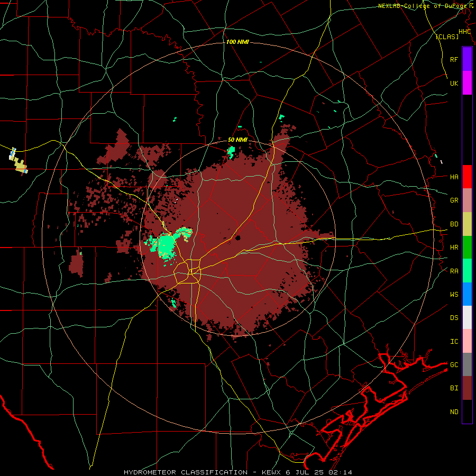The width and height of the screenshot is (476, 476).
Task: Click the DS white legend swatch
Action: point(467,317)
